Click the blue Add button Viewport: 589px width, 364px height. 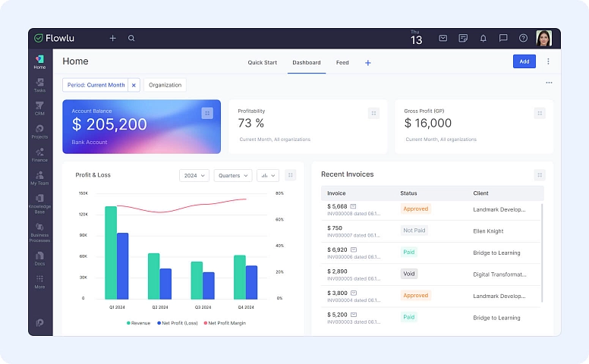click(524, 61)
